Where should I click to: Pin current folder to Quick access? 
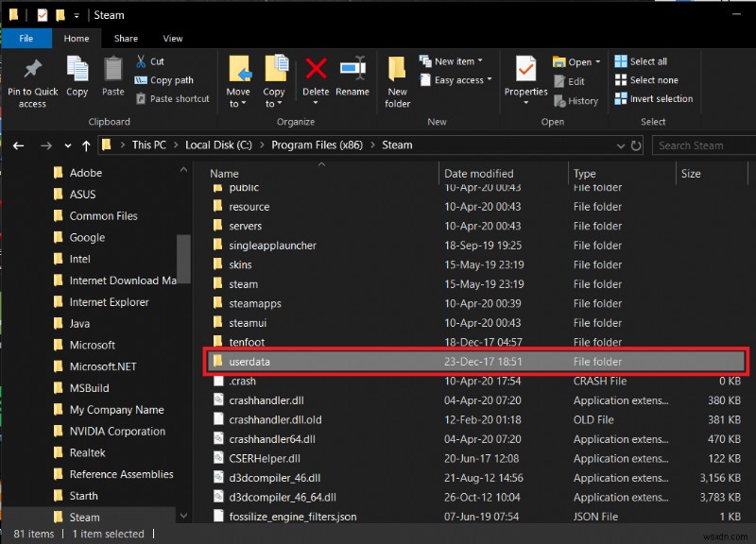click(x=32, y=81)
